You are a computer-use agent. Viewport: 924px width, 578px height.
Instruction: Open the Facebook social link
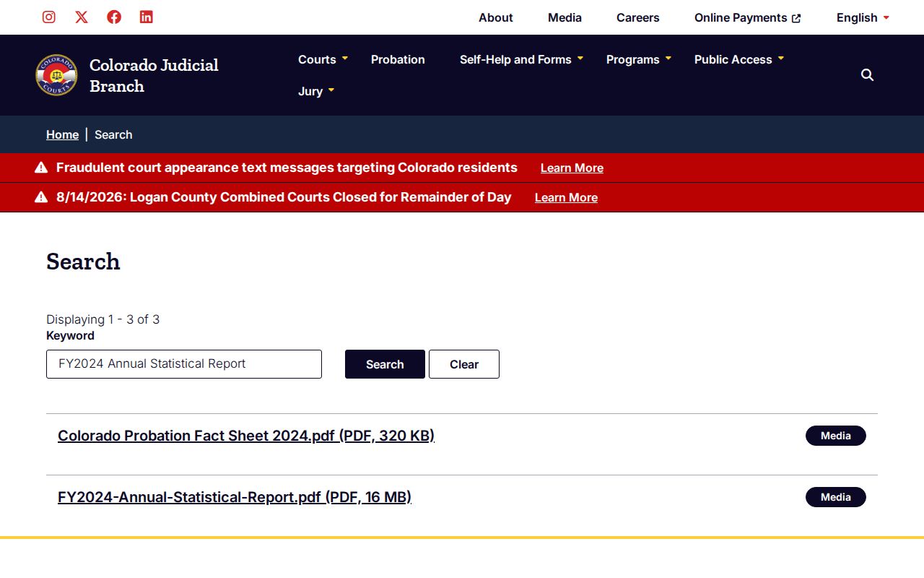point(114,17)
